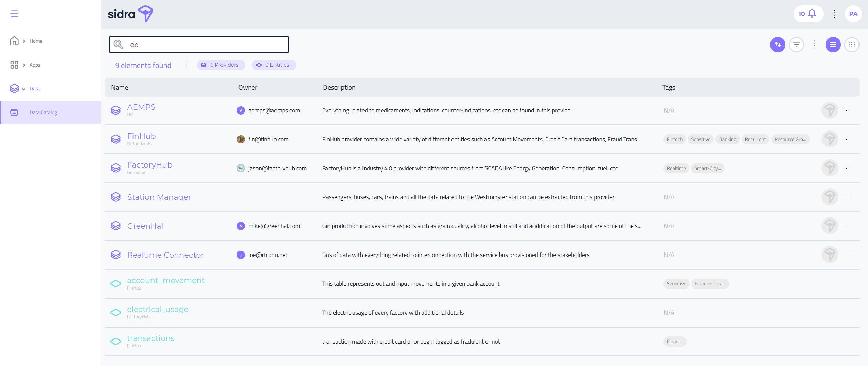The image size is (868, 366).
Task: Click the hamburger menu icon in sidebar
Action: click(14, 14)
